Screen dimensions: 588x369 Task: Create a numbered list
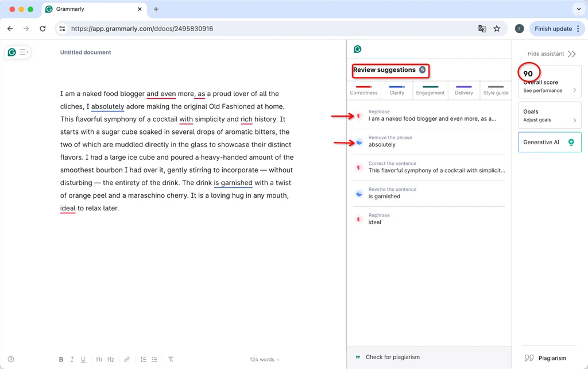click(x=143, y=359)
